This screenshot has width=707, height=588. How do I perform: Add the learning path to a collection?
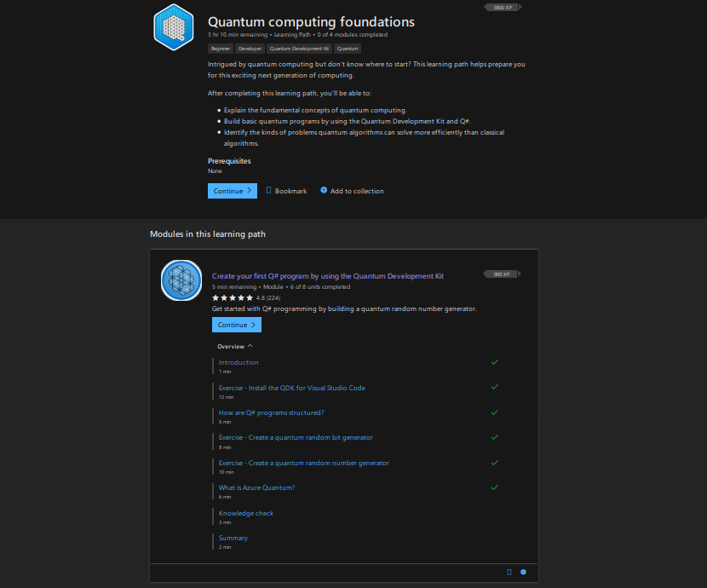click(352, 191)
